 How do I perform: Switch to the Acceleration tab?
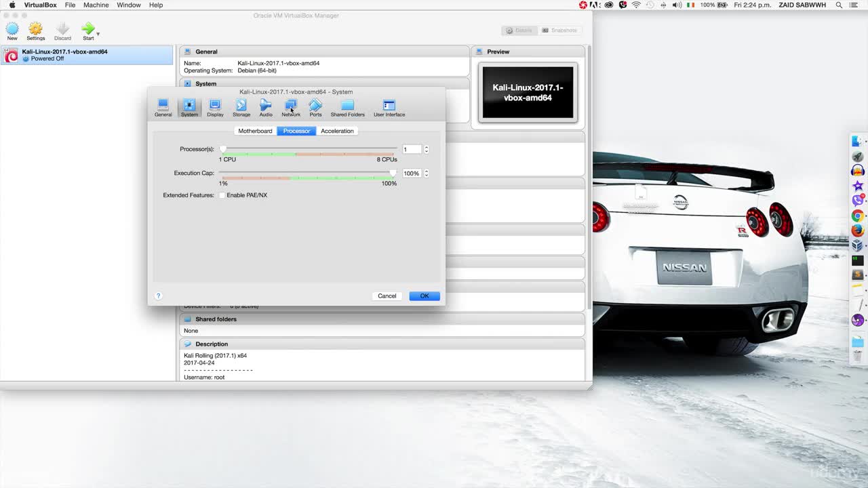click(337, 131)
